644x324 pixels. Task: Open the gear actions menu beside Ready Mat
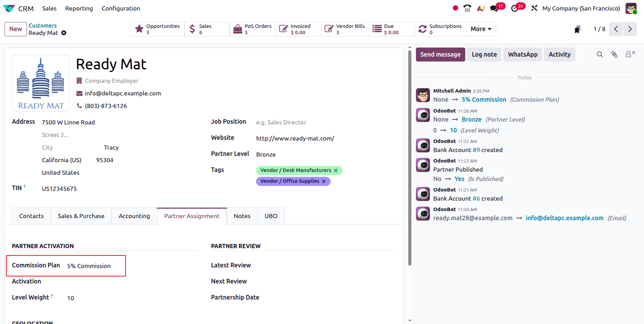click(64, 33)
